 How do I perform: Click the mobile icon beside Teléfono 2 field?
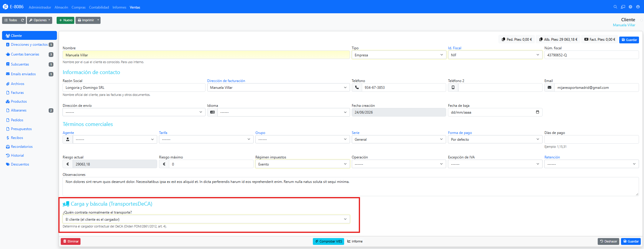(x=453, y=87)
